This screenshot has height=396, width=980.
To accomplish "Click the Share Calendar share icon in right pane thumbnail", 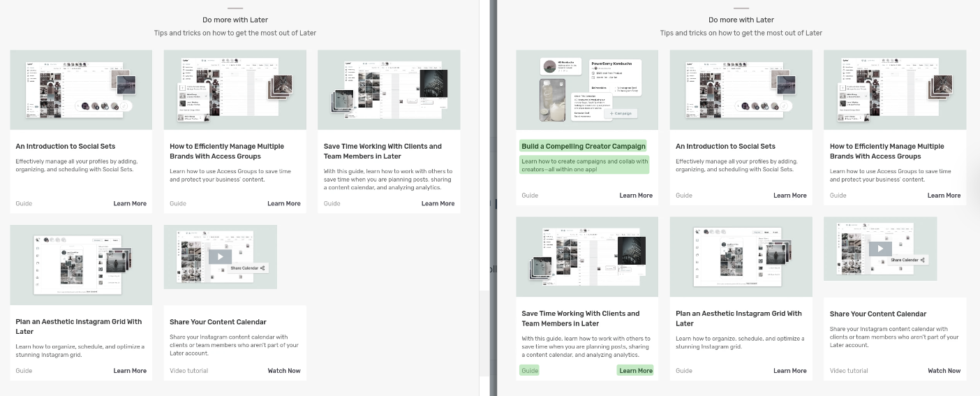I will coord(923,260).
